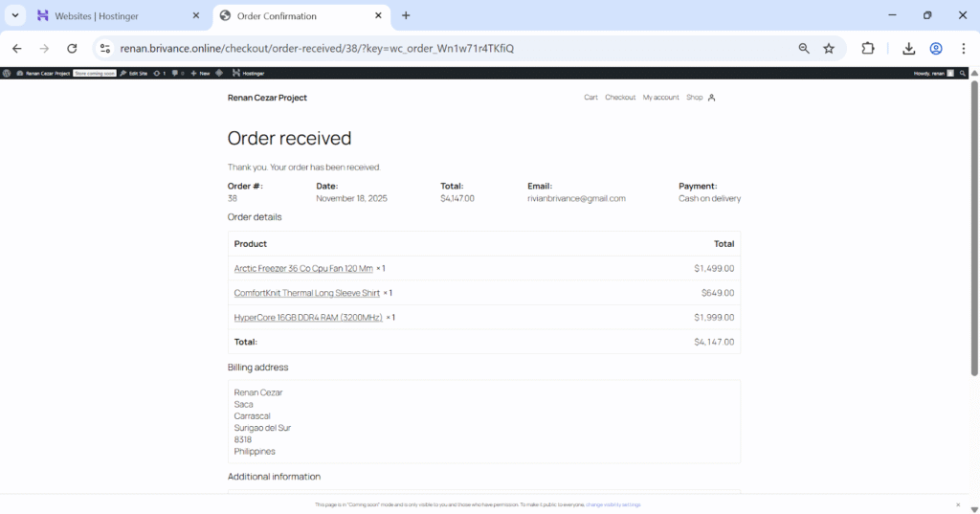Open the tab search dropdown arrow
Image resolution: width=980 pixels, height=514 pixels.
16,16
